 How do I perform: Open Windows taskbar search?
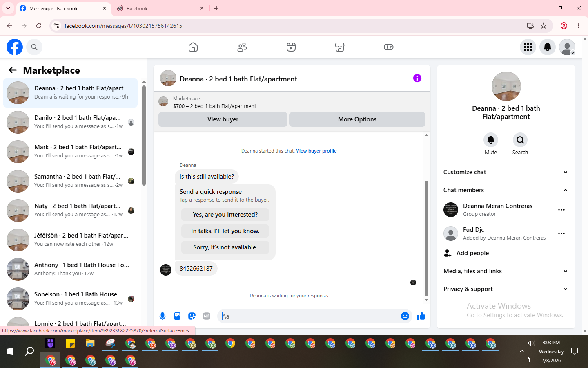pos(29,351)
